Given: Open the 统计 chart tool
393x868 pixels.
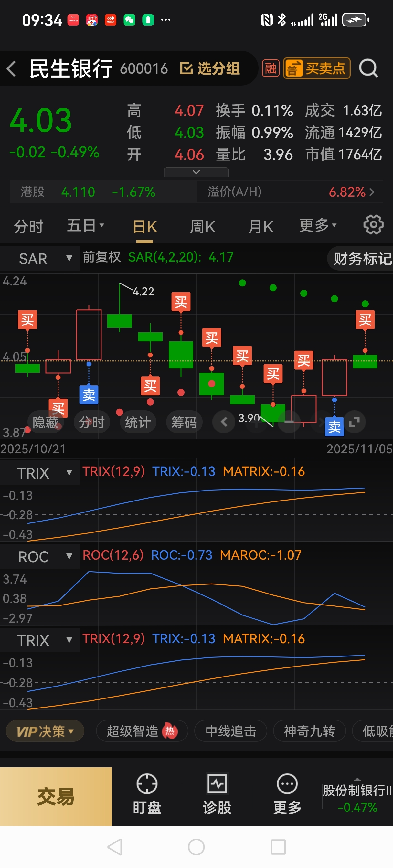Looking at the screenshot, I should coord(138,422).
